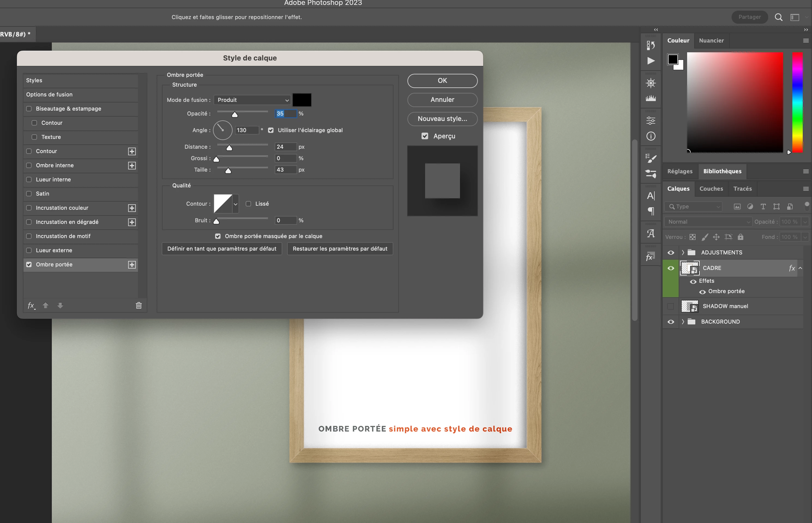Open the Actions play panel icon
812x523 pixels.
coord(651,61)
